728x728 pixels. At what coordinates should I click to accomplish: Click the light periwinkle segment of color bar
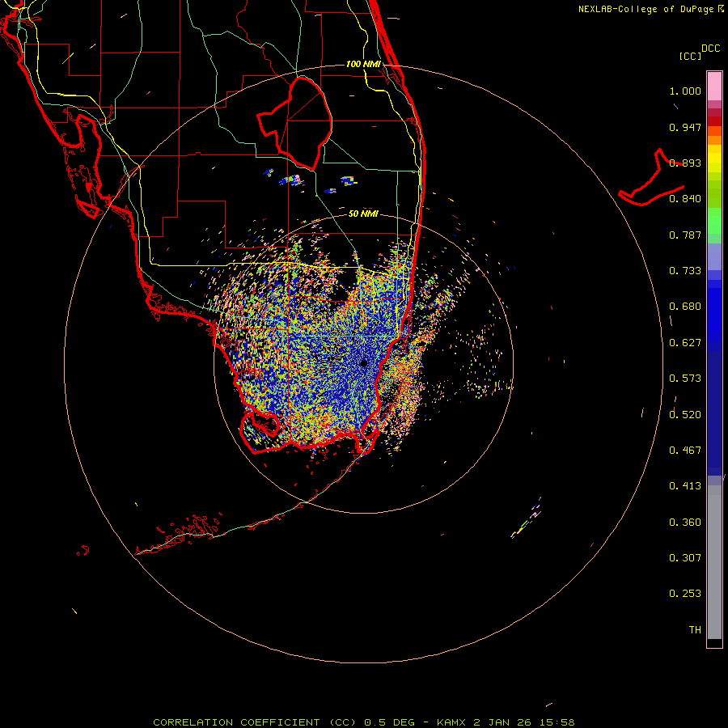[x=714, y=256]
